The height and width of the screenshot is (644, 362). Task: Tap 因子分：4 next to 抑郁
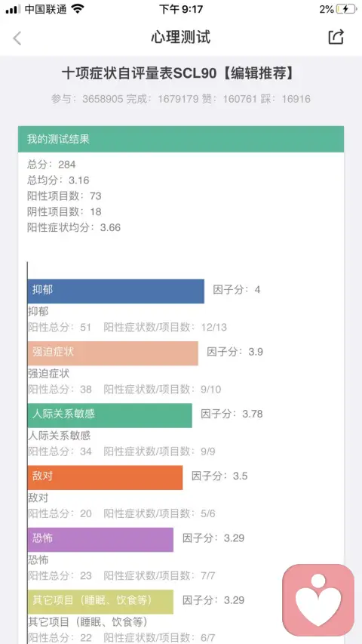tap(236, 290)
